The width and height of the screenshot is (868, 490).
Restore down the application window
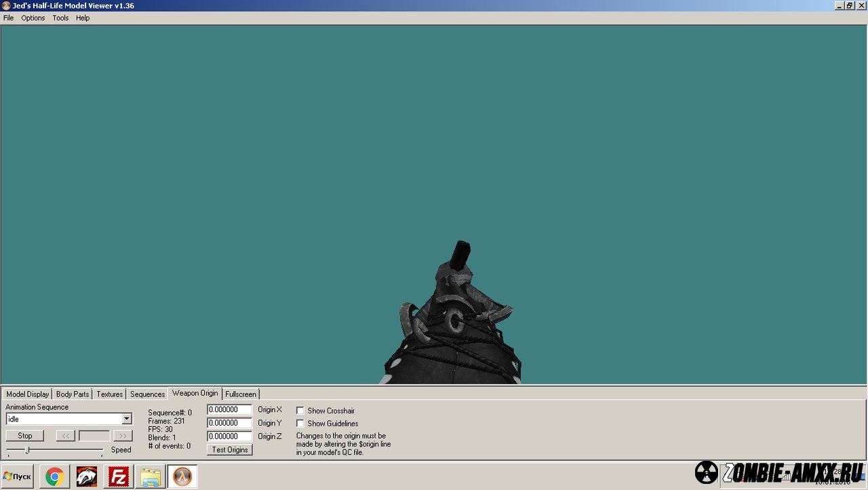pos(849,5)
